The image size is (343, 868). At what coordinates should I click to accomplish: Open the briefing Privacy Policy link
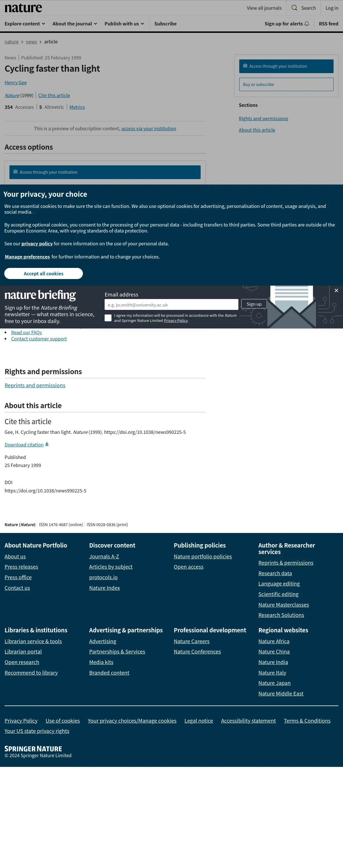176,320
